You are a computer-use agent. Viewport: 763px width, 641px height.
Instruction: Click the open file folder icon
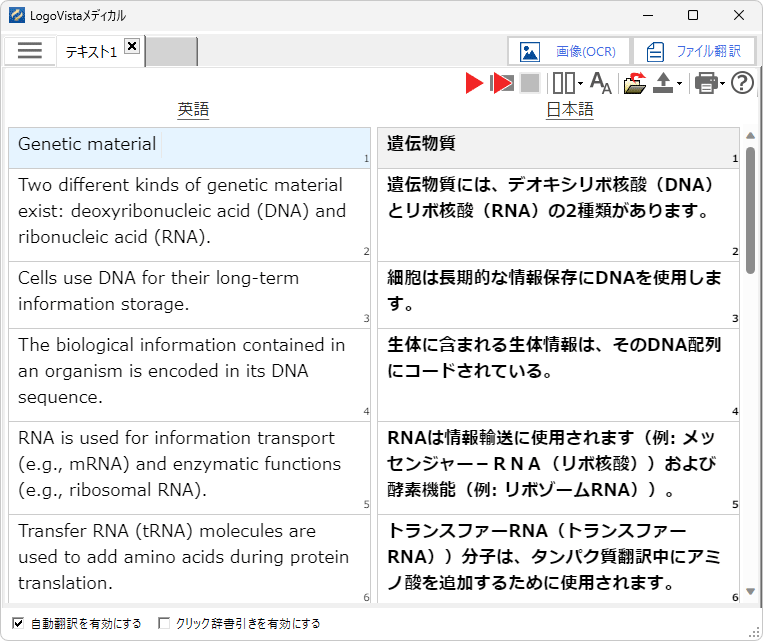click(634, 84)
